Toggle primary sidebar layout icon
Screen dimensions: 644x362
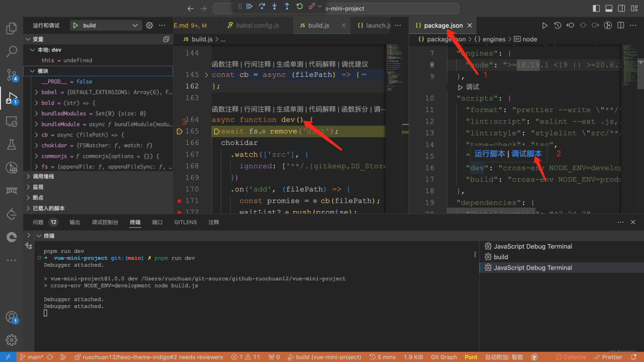click(596, 8)
